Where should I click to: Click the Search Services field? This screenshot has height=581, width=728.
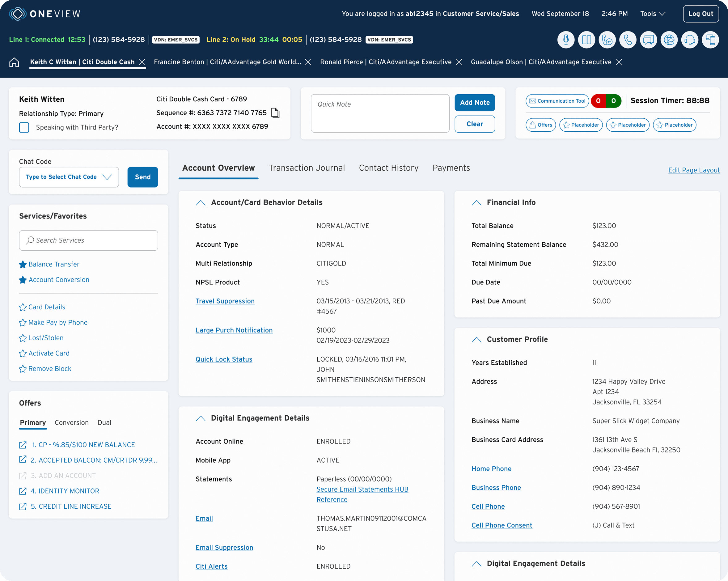[x=88, y=240]
